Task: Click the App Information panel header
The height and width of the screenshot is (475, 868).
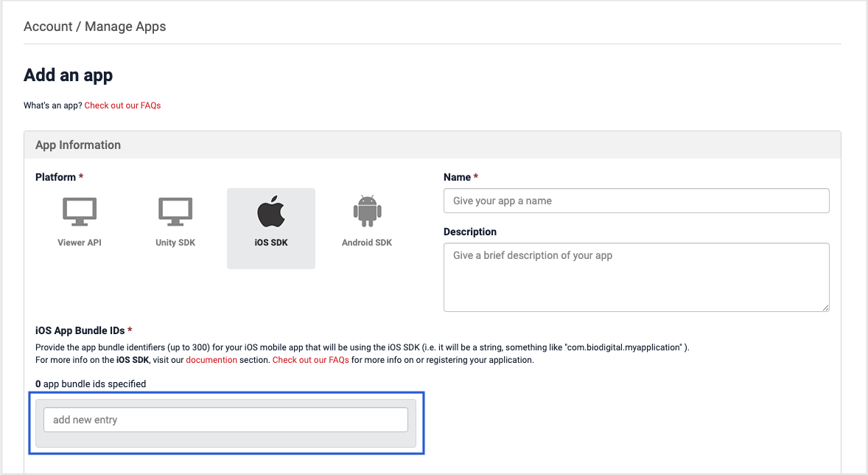Action: pos(433,145)
